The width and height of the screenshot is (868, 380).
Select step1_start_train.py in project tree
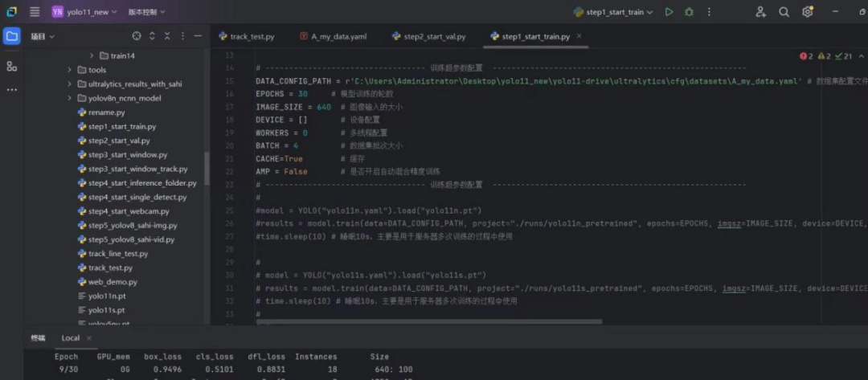click(117, 127)
